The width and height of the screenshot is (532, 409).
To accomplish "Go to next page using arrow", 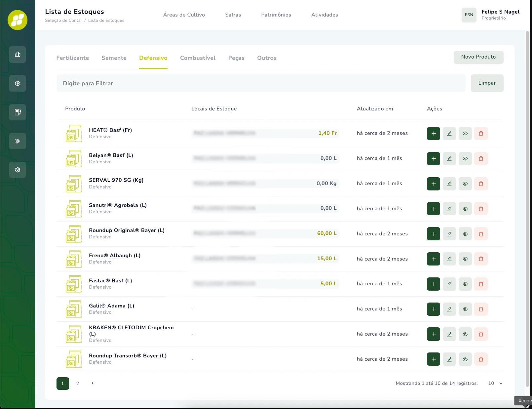I will (x=93, y=383).
